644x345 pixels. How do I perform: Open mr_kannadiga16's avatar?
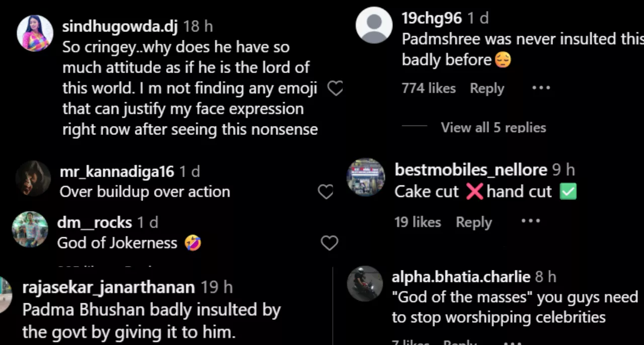click(33, 178)
